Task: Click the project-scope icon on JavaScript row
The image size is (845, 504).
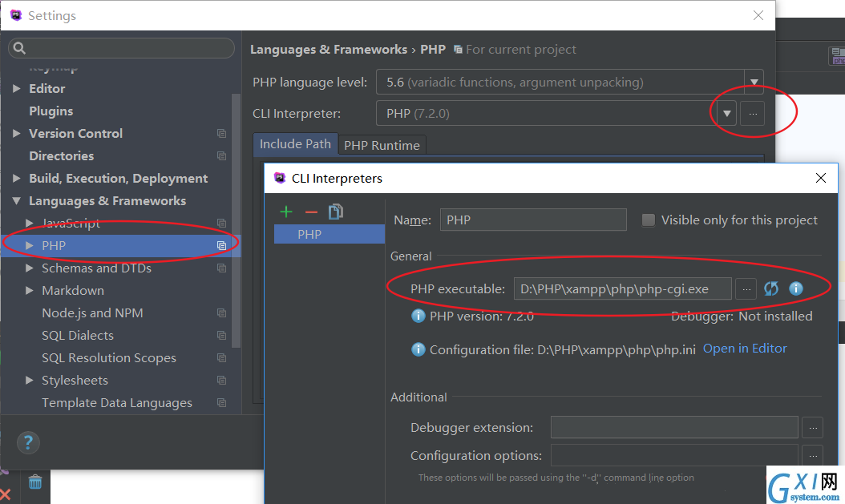Action: point(221,223)
